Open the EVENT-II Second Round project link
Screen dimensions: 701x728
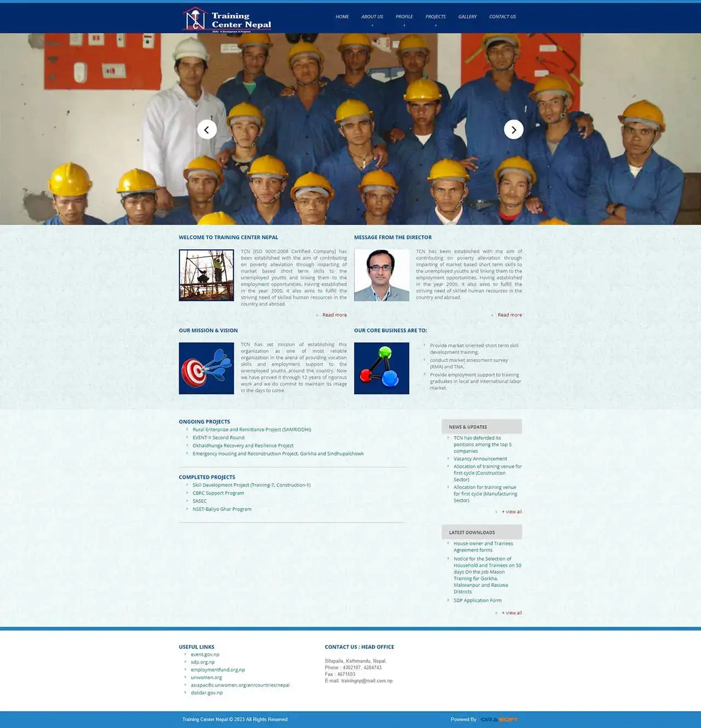click(x=219, y=438)
